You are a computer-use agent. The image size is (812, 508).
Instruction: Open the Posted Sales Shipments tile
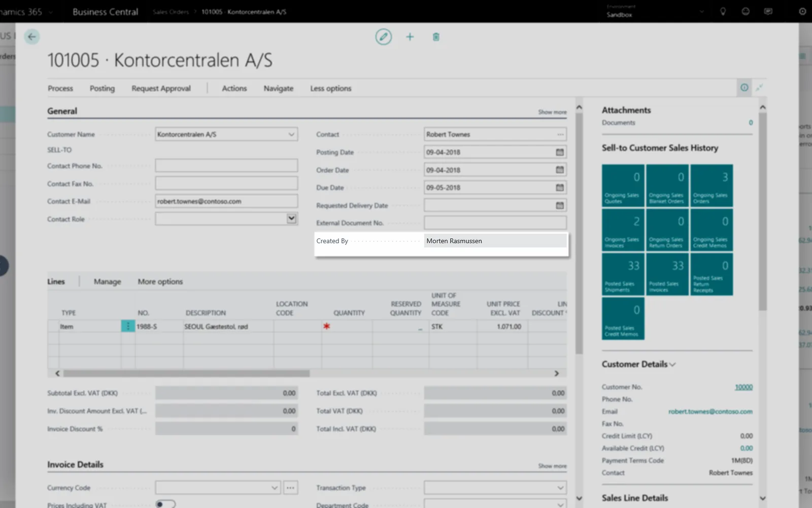click(623, 274)
